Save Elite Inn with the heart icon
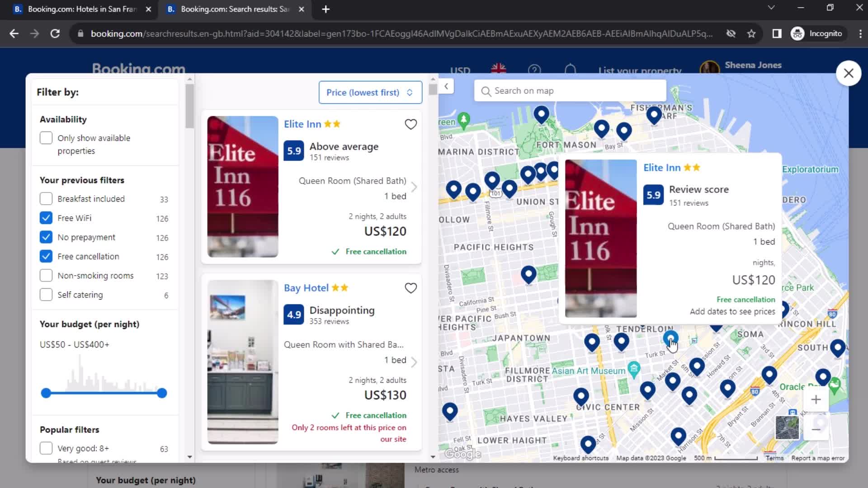Image resolution: width=868 pixels, height=488 pixels. click(410, 124)
